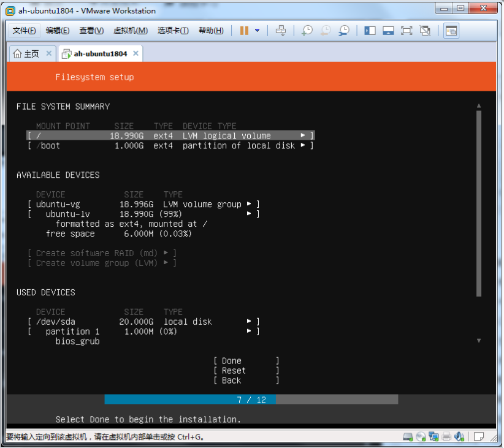The image size is (504, 448).
Task: Toggle the thumbnail bar view icon
Action: (388, 31)
